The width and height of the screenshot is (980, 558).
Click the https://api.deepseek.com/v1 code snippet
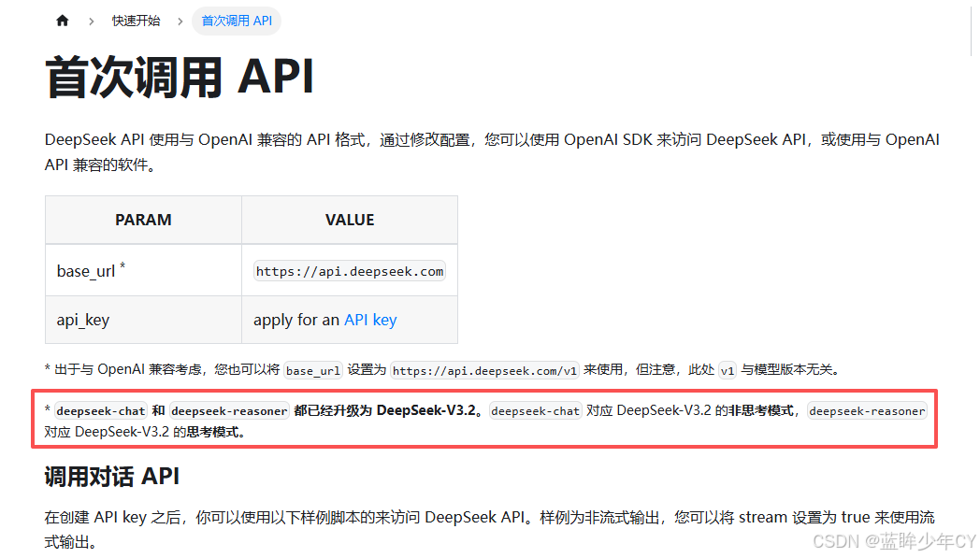[x=484, y=370]
